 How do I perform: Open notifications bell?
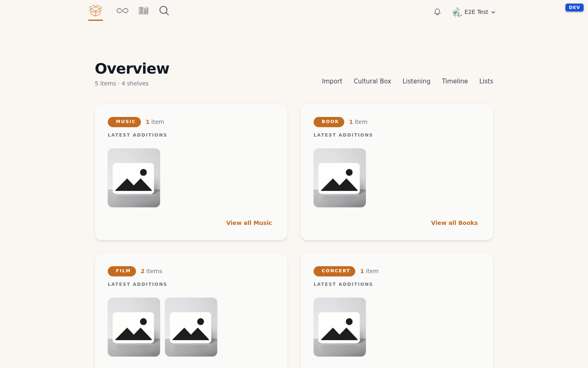(437, 12)
